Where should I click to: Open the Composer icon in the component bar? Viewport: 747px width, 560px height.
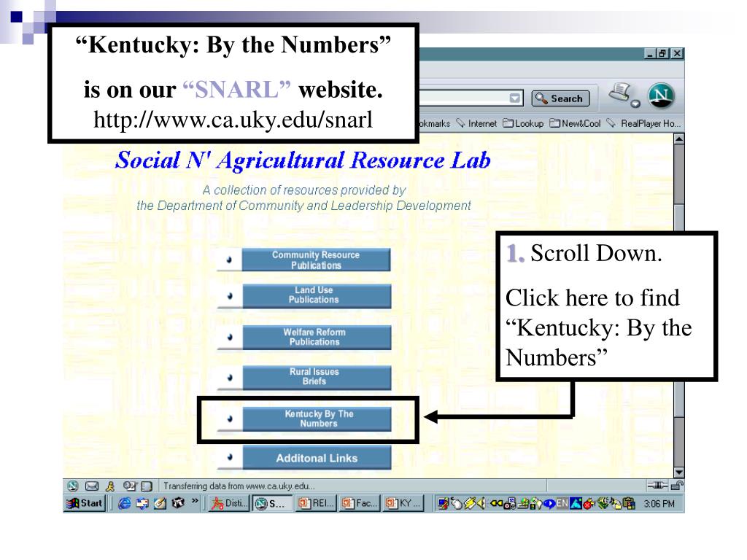129,486
